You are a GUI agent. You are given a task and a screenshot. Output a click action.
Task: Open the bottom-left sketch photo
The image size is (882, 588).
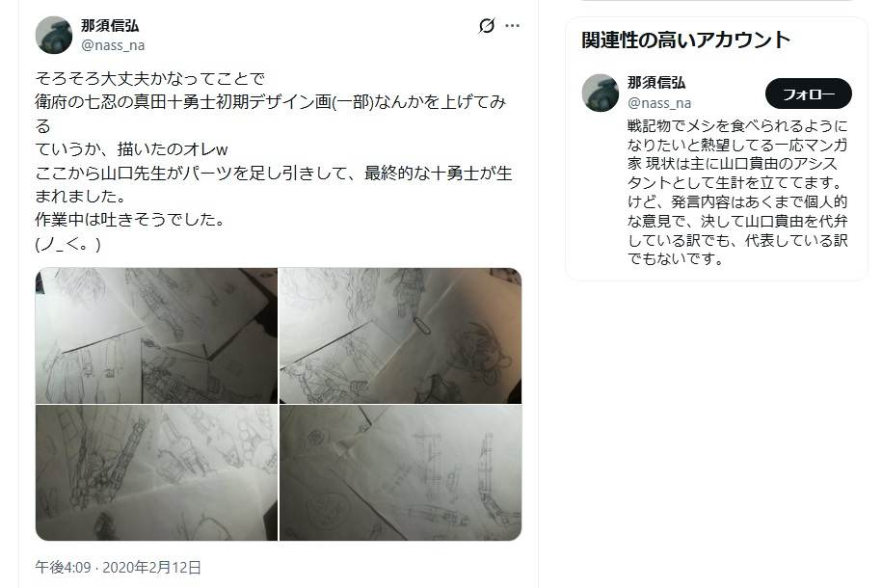(156, 472)
